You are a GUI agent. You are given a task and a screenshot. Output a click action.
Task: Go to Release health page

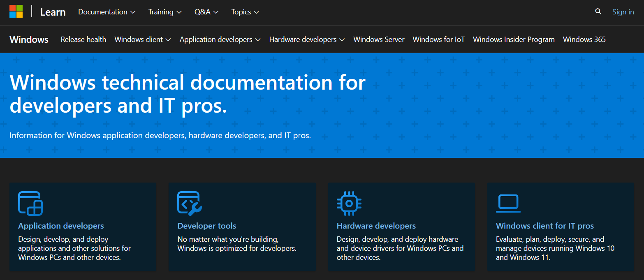click(83, 39)
